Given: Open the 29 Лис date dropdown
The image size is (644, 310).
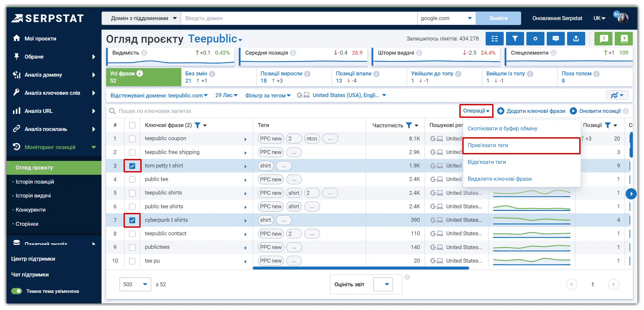Looking at the screenshot, I should tap(226, 95).
